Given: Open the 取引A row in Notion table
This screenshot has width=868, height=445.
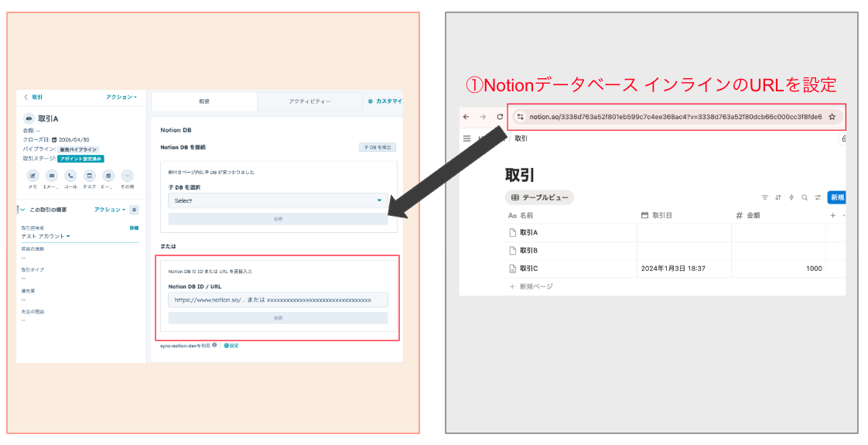Looking at the screenshot, I should [528, 232].
